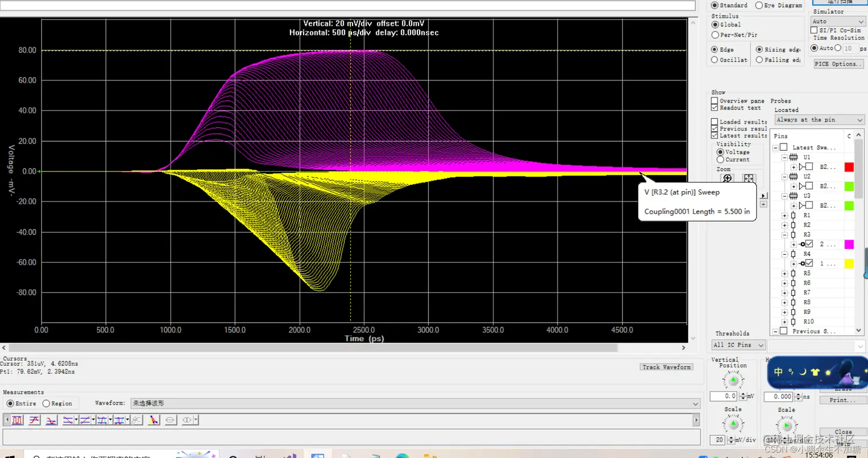Click the yellow triangle slope measurement icon
The height and width of the screenshot is (458, 868).
[x=153, y=420]
